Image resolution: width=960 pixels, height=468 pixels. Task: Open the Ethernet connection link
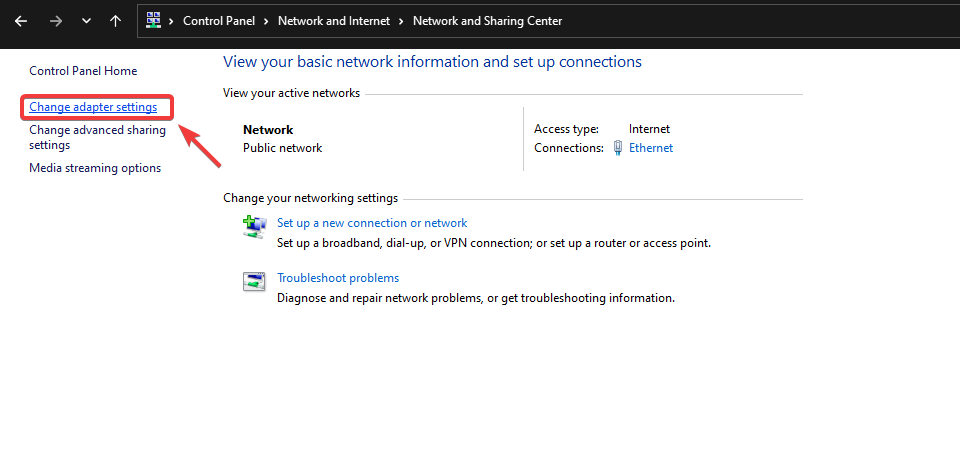tap(651, 148)
